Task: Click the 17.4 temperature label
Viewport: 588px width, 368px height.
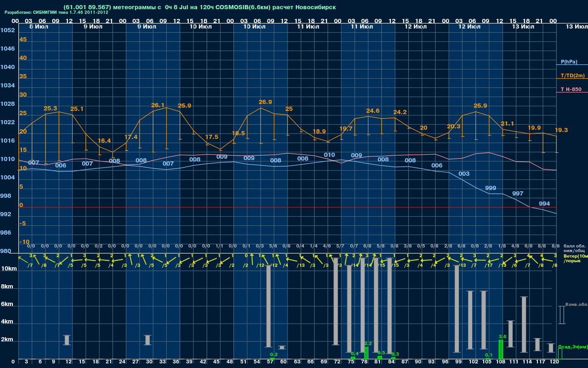Action: (131, 137)
